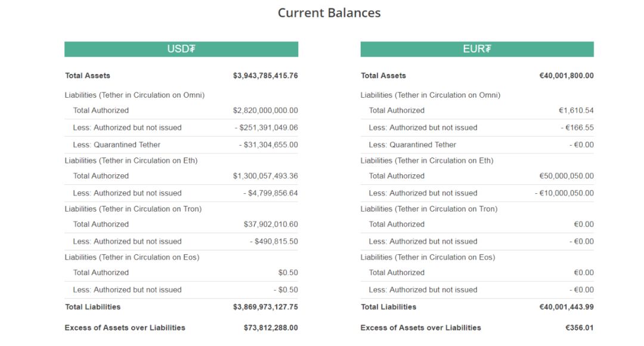This screenshot has height=346, width=644.
Task: Click the Current Balances heading
Action: click(329, 13)
